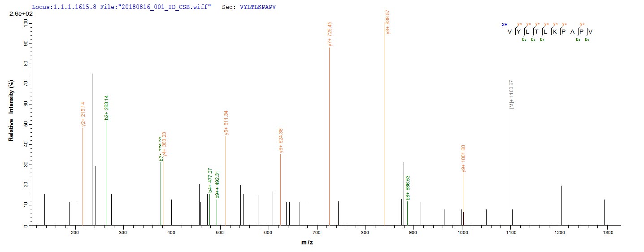Select the [M]+ 1100.67 precursor peak label
This screenshot has width=644, height=252.
(x=511, y=95)
